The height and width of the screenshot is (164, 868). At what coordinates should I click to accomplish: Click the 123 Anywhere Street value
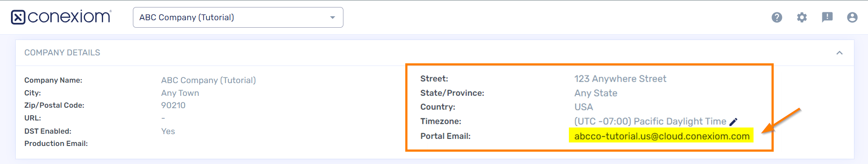click(x=620, y=79)
